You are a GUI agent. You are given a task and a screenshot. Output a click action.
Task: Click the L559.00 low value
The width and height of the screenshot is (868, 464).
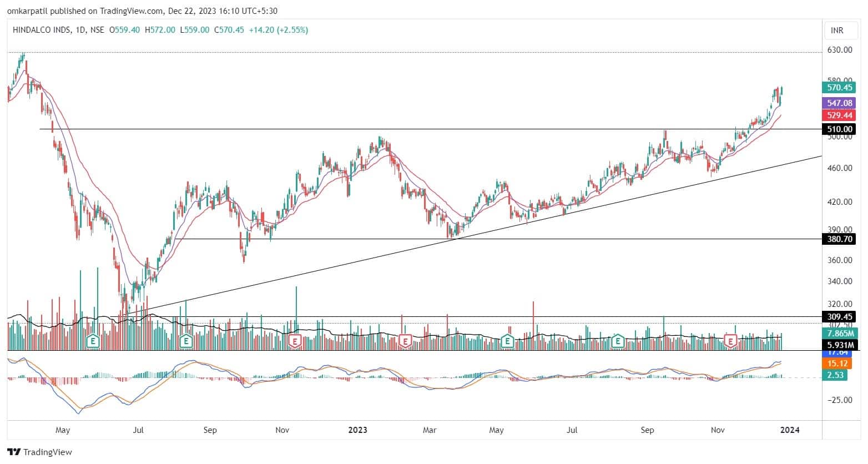(194, 30)
